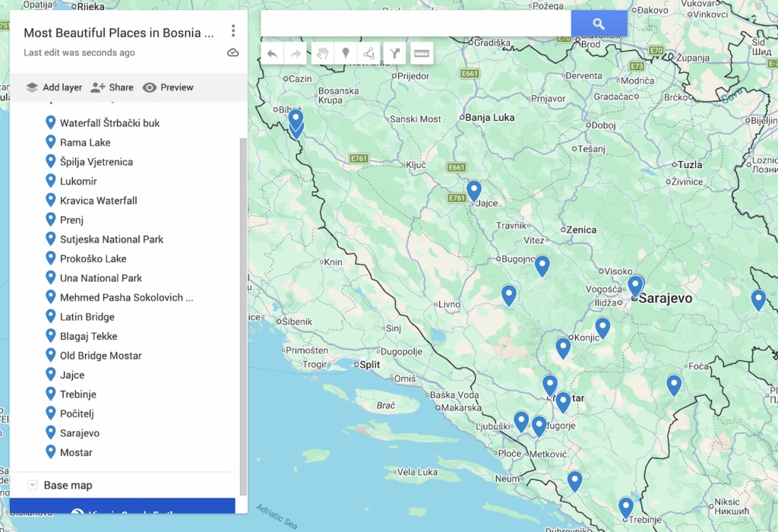Select Jajce in the list
Viewport: 778px width, 532px height.
72,375
